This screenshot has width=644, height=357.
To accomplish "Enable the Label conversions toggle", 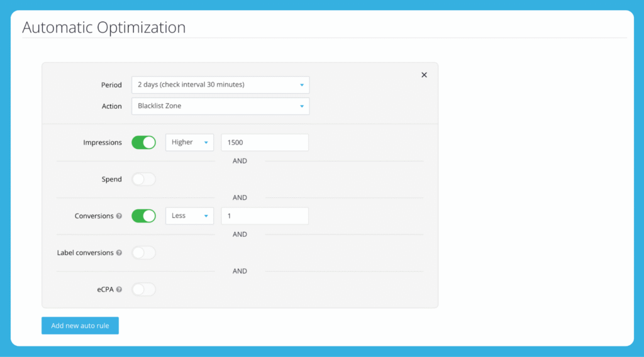I will pos(143,253).
